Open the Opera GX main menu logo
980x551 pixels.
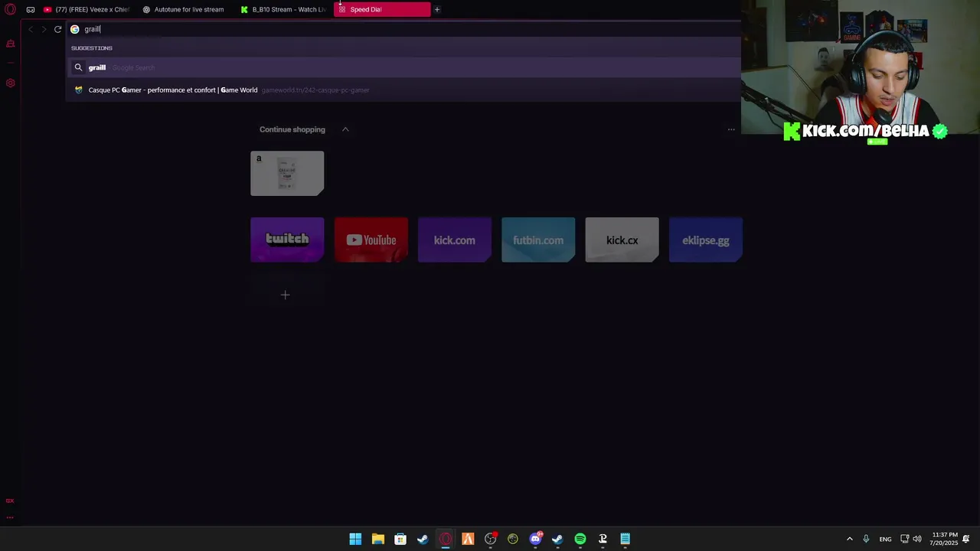point(10,9)
